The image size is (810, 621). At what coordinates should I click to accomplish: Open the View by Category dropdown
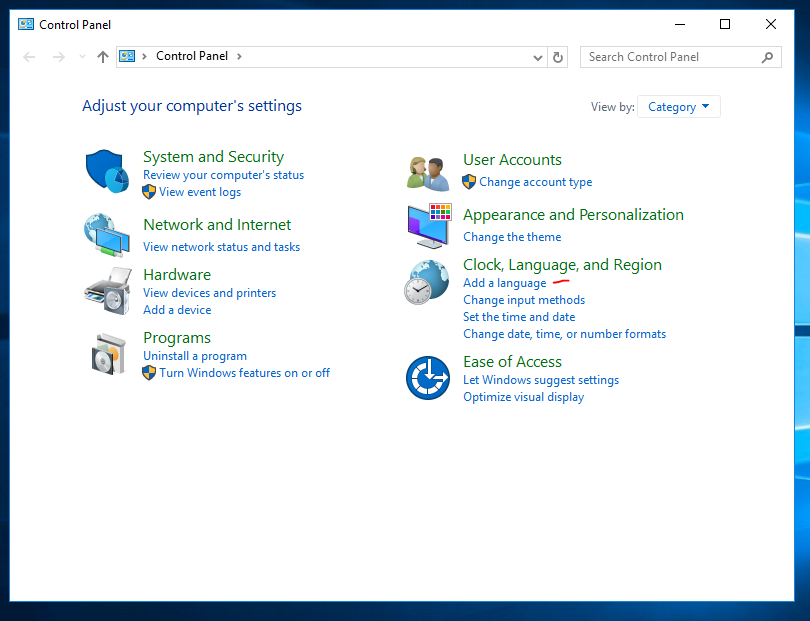point(678,106)
